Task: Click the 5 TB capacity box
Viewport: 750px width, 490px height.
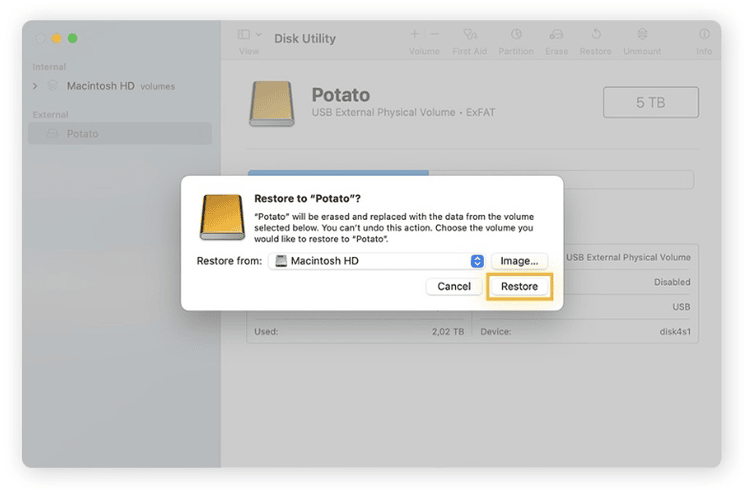Action: point(651,102)
